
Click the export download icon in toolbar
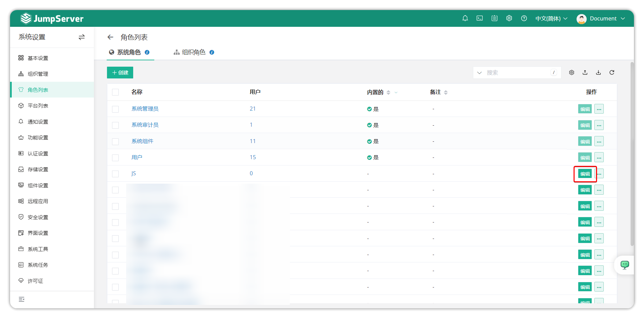[598, 73]
